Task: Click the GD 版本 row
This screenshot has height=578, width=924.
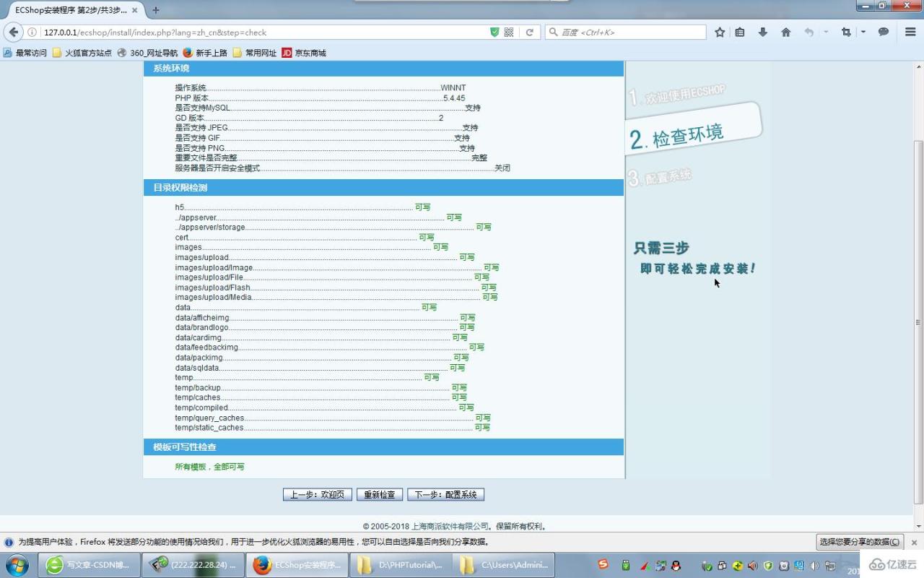Action: pyautogui.click(x=309, y=118)
